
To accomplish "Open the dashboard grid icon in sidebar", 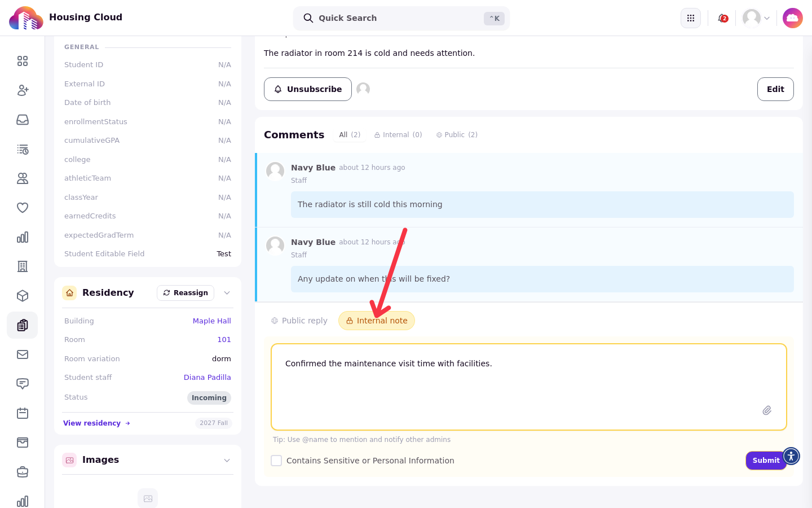I will coord(23,61).
